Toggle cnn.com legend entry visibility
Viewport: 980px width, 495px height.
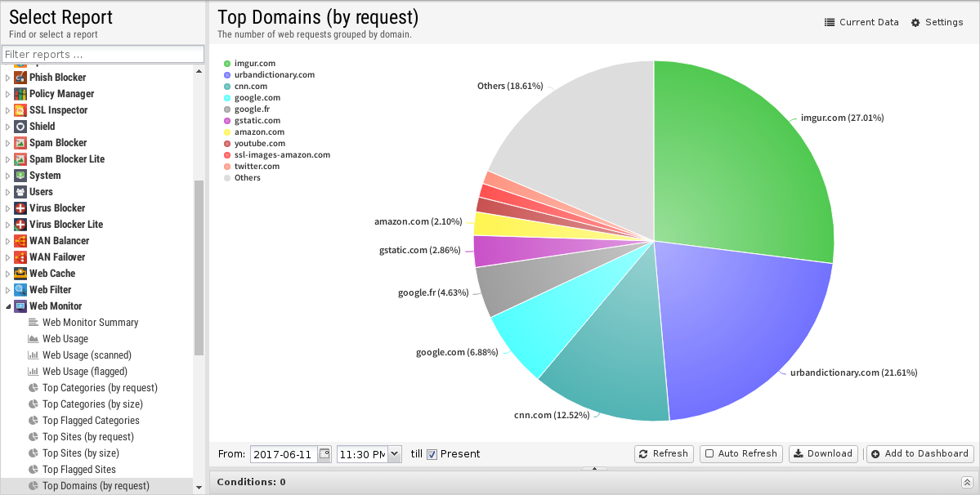pyautogui.click(x=246, y=86)
